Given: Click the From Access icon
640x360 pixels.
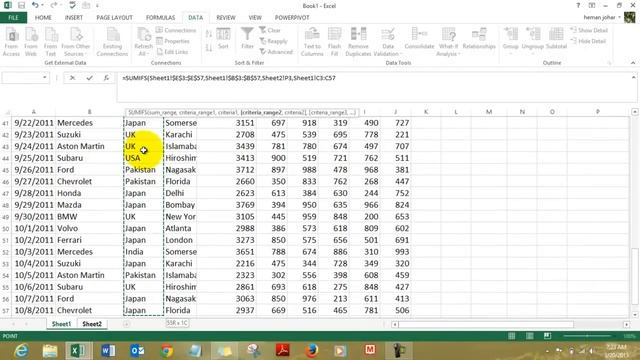Looking at the screenshot, I should 11,42.
